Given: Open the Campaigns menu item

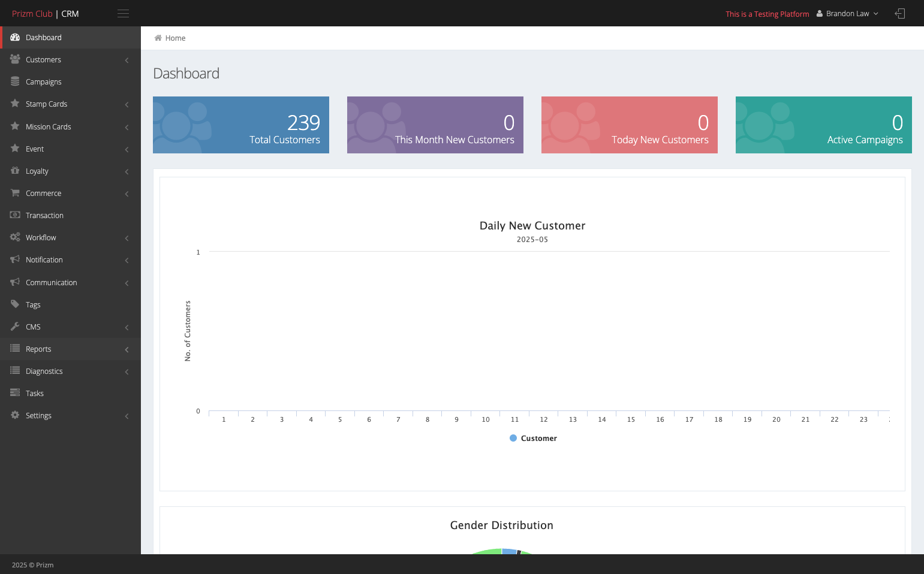Looking at the screenshot, I should (x=70, y=81).
